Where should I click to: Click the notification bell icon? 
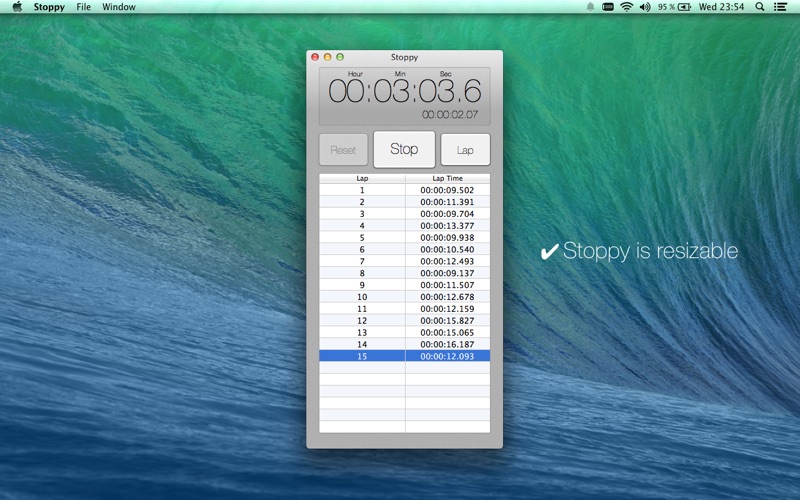tap(591, 7)
